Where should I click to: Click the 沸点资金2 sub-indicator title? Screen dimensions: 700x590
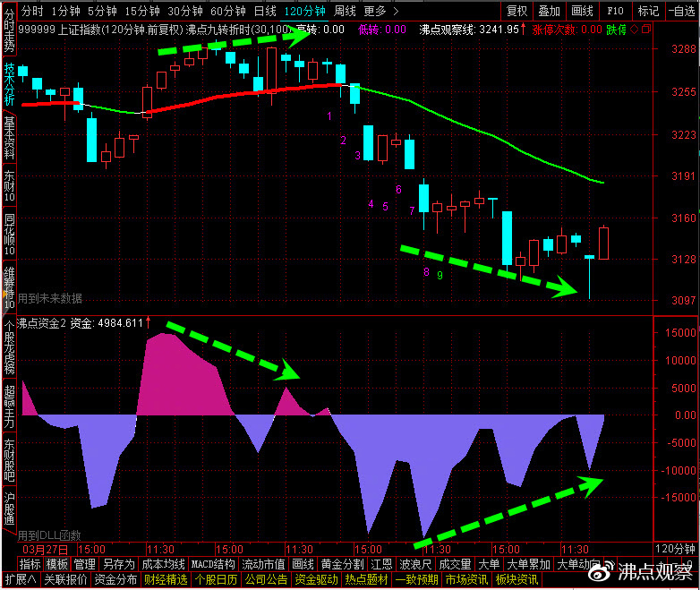[x=41, y=323]
